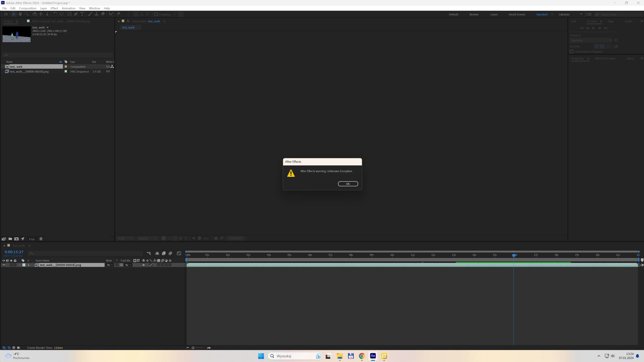Click the Graph Editor icon in timeline
644x362 pixels.
pyautogui.click(x=179, y=253)
